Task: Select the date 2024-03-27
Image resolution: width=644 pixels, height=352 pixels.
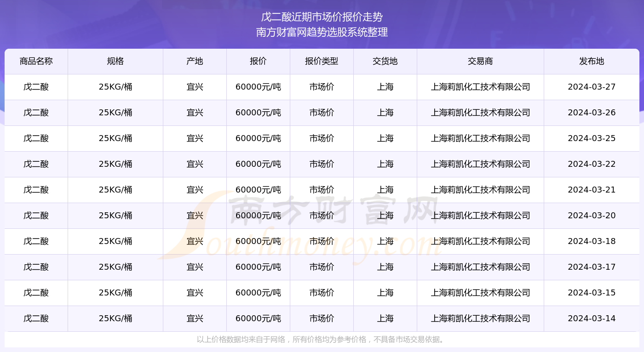Action: tap(592, 87)
